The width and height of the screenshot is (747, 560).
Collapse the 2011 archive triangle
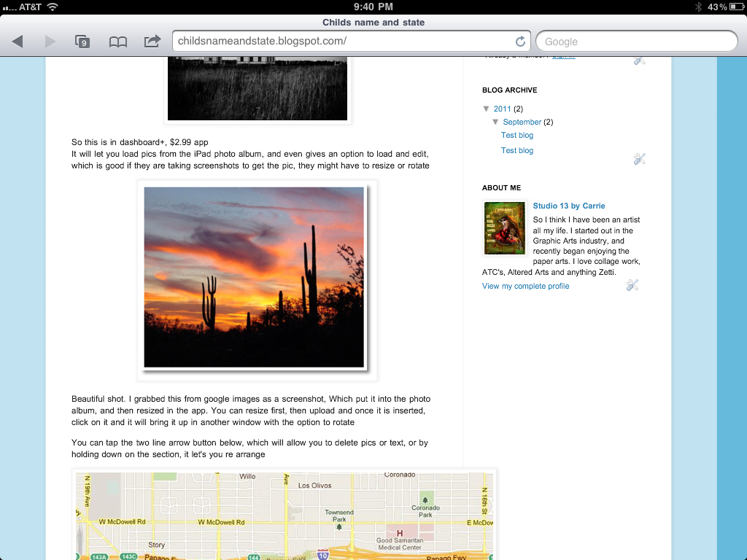click(x=486, y=109)
